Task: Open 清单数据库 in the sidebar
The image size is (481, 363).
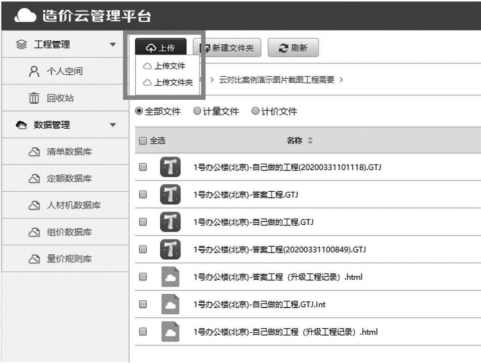Action: pyautogui.click(x=65, y=152)
